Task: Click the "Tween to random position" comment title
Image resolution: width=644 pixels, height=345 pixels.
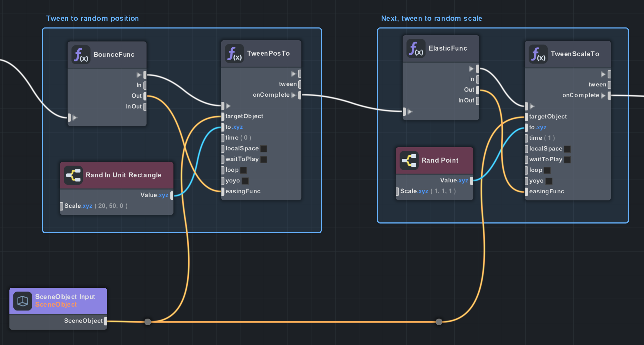Action: 92,18
